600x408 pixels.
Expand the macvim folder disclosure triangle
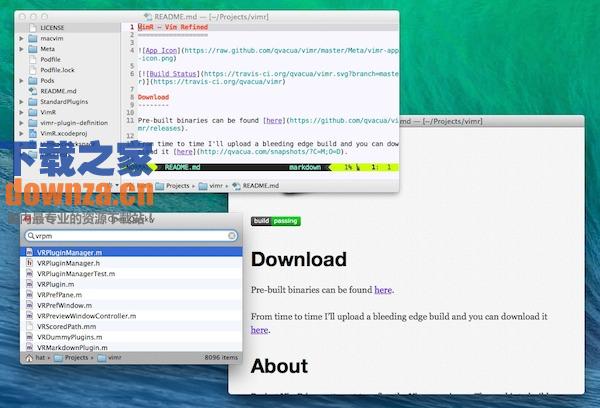(x=21, y=38)
